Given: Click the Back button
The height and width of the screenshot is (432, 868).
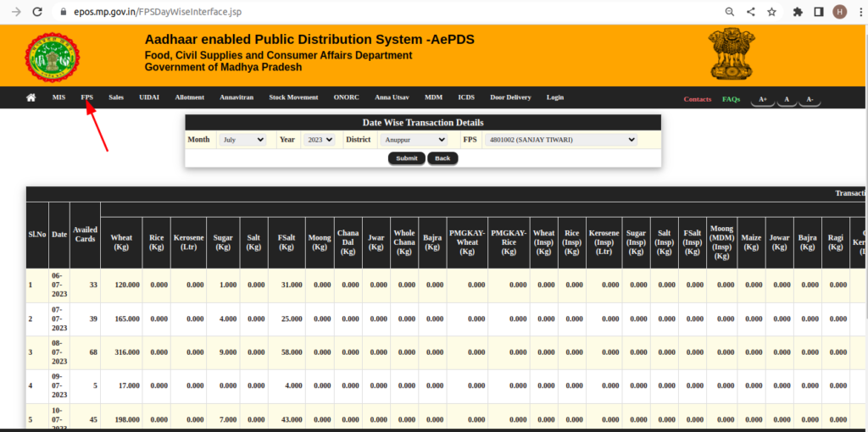Looking at the screenshot, I should [x=442, y=158].
